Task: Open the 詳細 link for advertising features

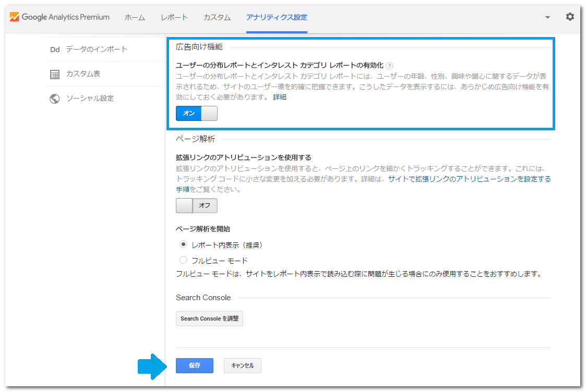Action: (280, 97)
